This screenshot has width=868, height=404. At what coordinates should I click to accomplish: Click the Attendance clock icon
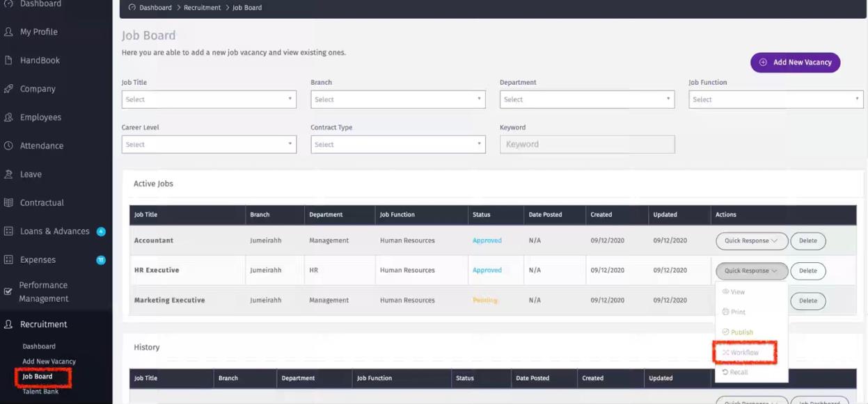click(9, 146)
